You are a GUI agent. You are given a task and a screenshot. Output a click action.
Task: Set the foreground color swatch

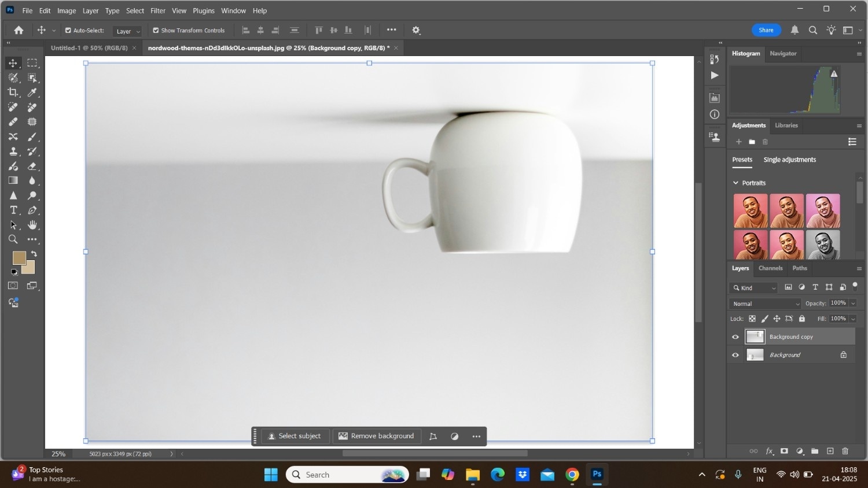tap(19, 258)
